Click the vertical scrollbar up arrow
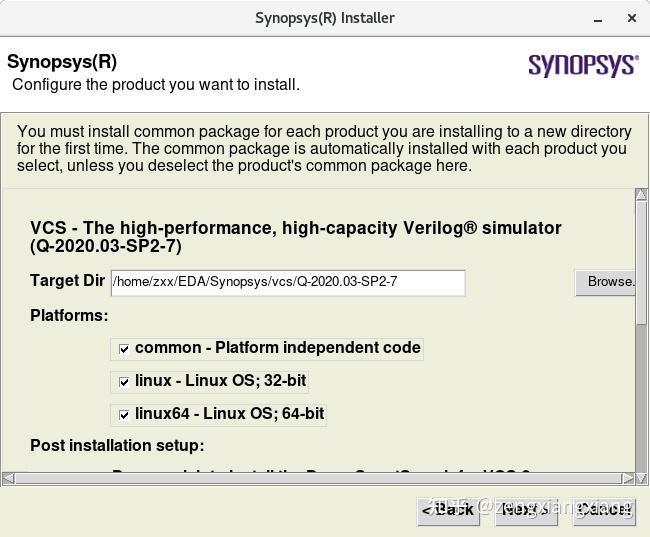Image resolution: width=650 pixels, height=537 pixels. tap(641, 195)
